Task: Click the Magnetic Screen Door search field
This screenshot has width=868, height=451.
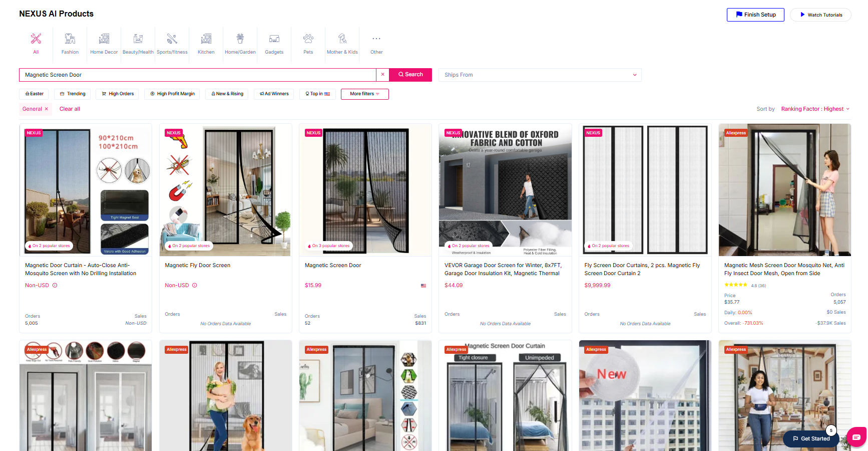Action: (x=198, y=75)
